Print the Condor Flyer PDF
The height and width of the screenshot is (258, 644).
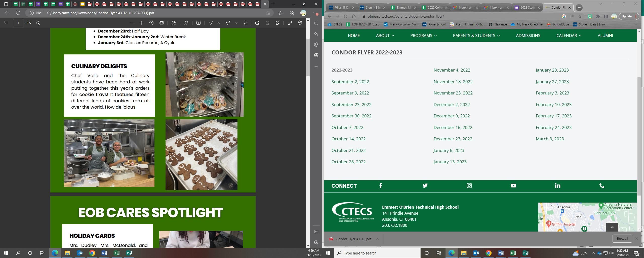257,23
